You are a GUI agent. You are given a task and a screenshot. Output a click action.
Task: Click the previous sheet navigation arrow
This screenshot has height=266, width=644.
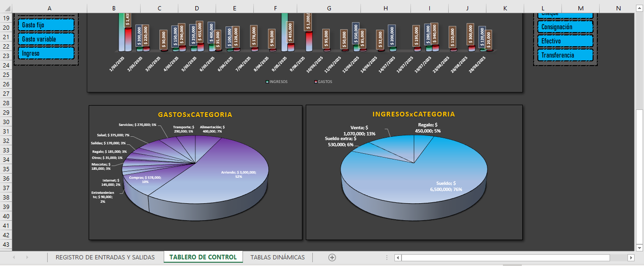(x=14, y=258)
